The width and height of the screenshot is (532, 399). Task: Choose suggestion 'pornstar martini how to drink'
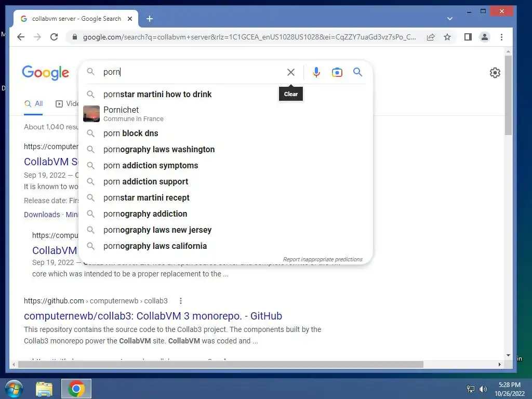(225, 95)
